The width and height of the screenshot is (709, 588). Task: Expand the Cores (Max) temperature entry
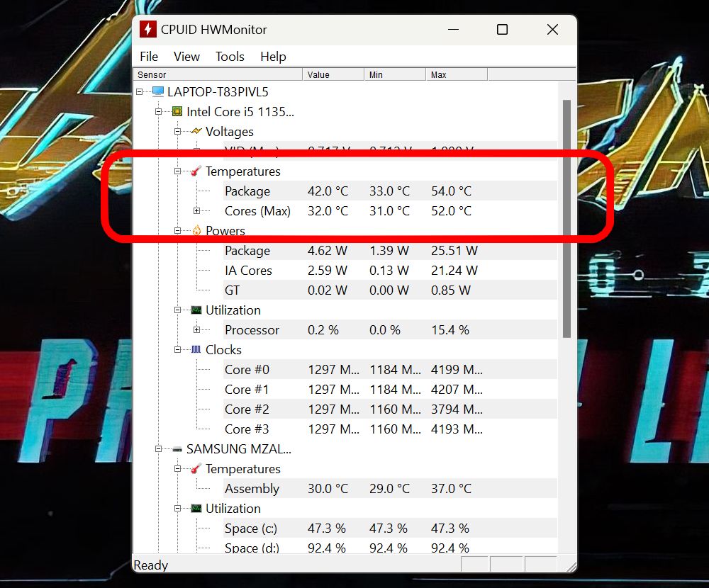click(x=196, y=211)
